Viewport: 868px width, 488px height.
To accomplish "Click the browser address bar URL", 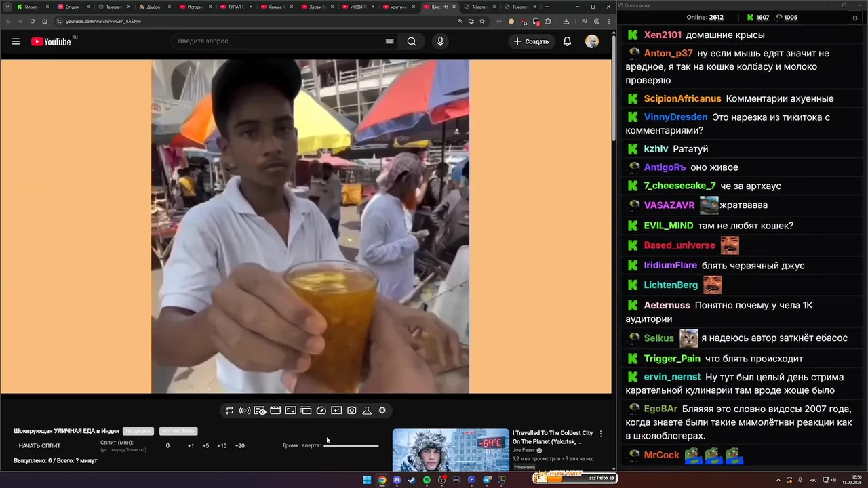I will click(x=103, y=21).
